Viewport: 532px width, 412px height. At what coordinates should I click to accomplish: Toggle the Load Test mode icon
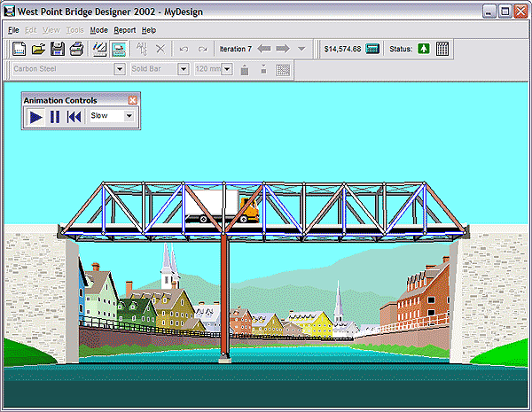119,49
